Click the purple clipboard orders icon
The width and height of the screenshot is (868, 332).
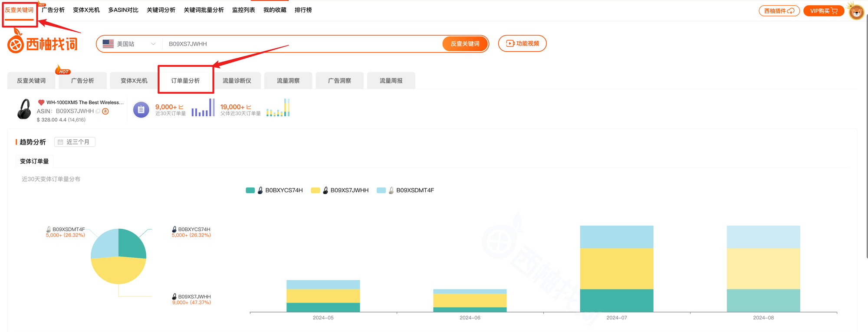coord(141,110)
